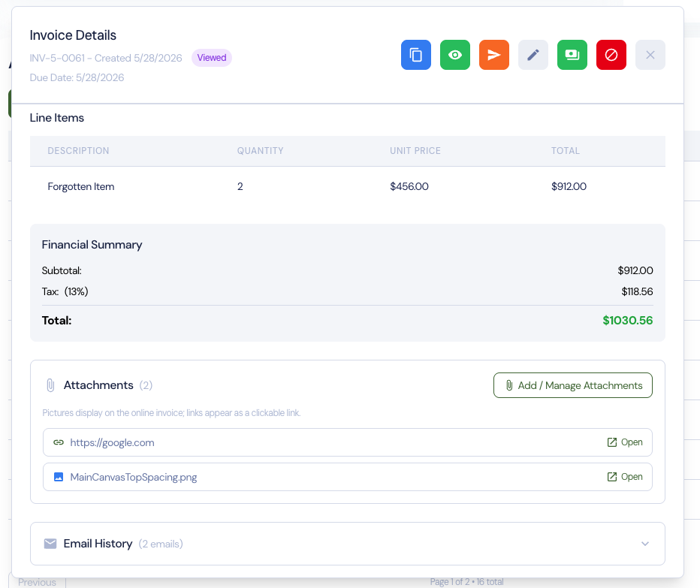Expand the Email History section chevron
700x588 pixels.
645,544
